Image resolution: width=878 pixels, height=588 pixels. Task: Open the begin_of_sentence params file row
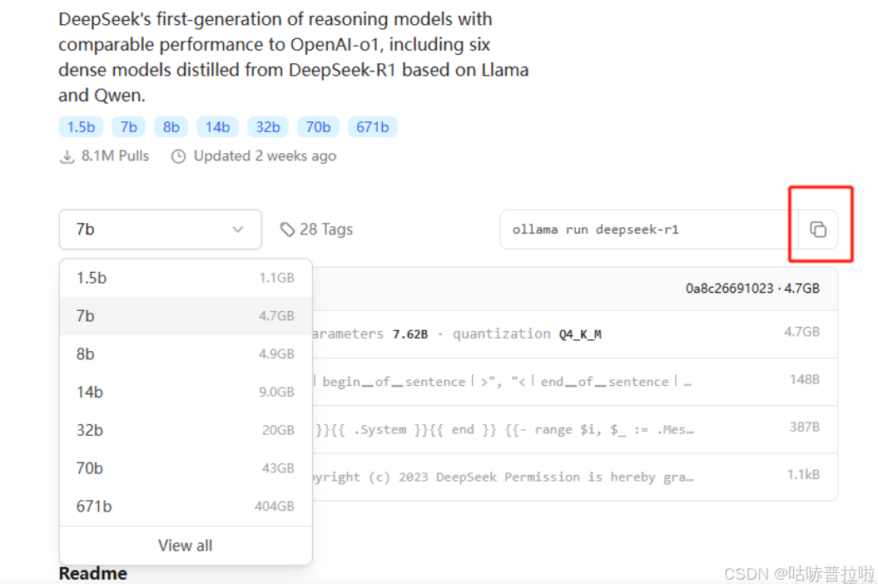click(x=574, y=382)
